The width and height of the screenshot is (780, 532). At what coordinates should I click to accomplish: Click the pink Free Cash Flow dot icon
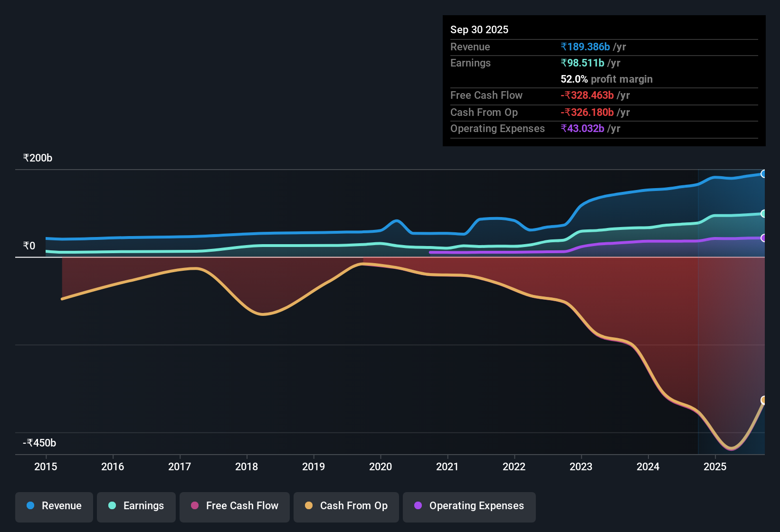pyautogui.click(x=194, y=506)
